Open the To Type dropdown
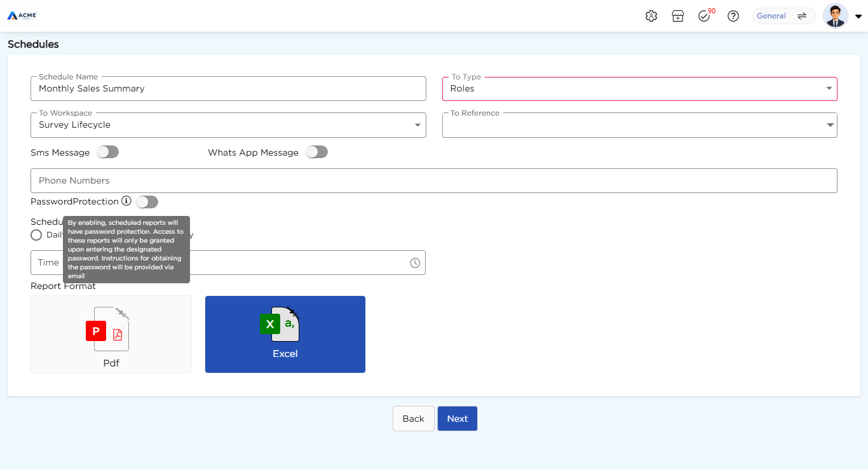 point(639,89)
